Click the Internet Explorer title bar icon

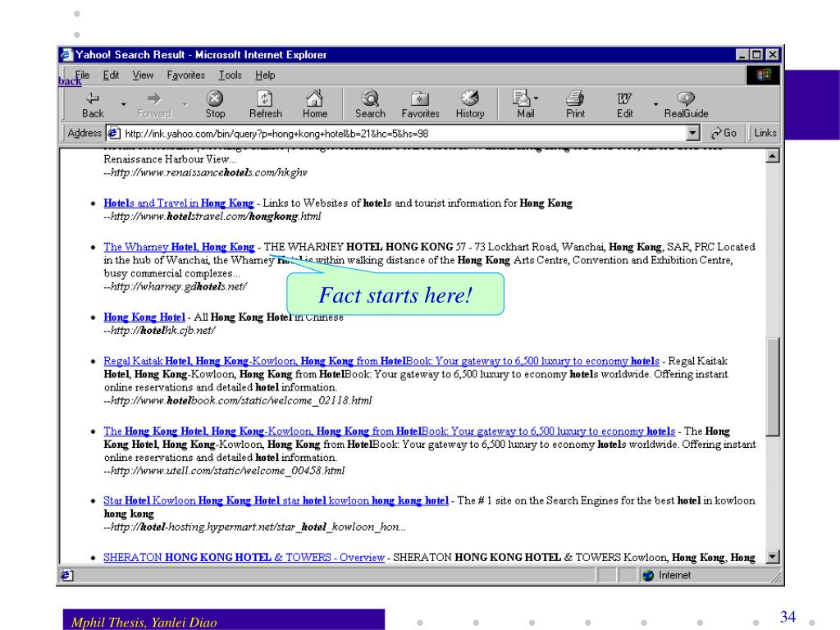coord(66,55)
